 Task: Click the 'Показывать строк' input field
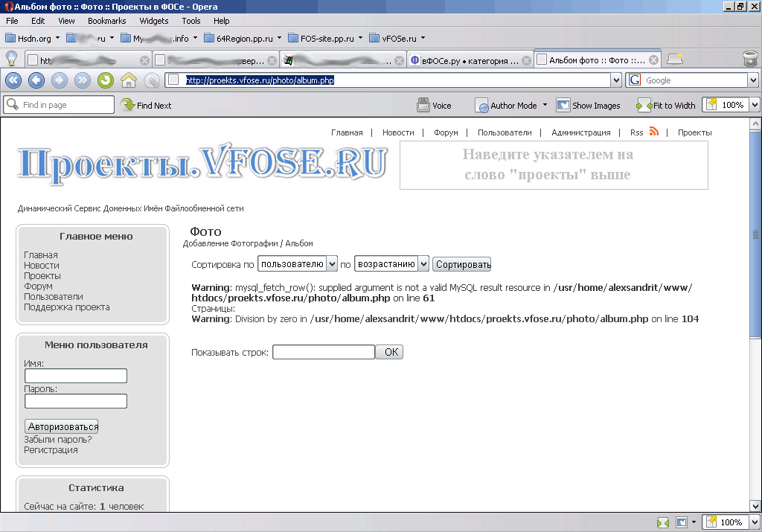(323, 352)
